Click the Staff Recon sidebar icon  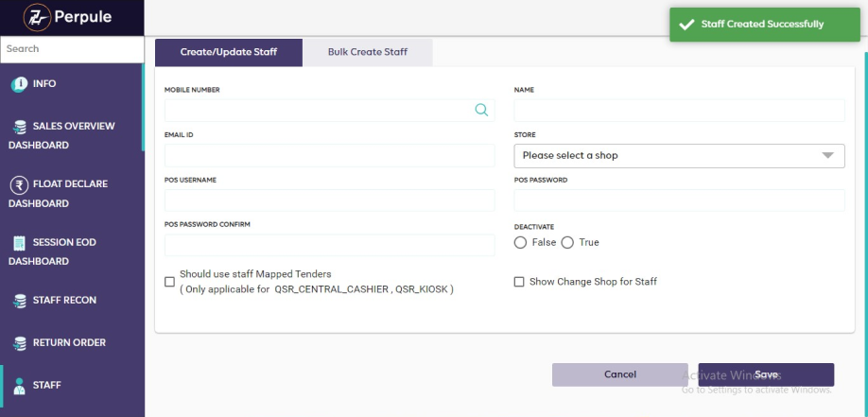(x=19, y=301)
